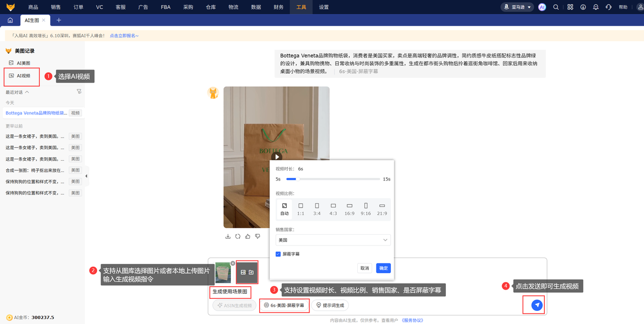Viewport: 644px width, 324px height.
Task: Click 取消 in video settings popup
Action: (364, 268)
